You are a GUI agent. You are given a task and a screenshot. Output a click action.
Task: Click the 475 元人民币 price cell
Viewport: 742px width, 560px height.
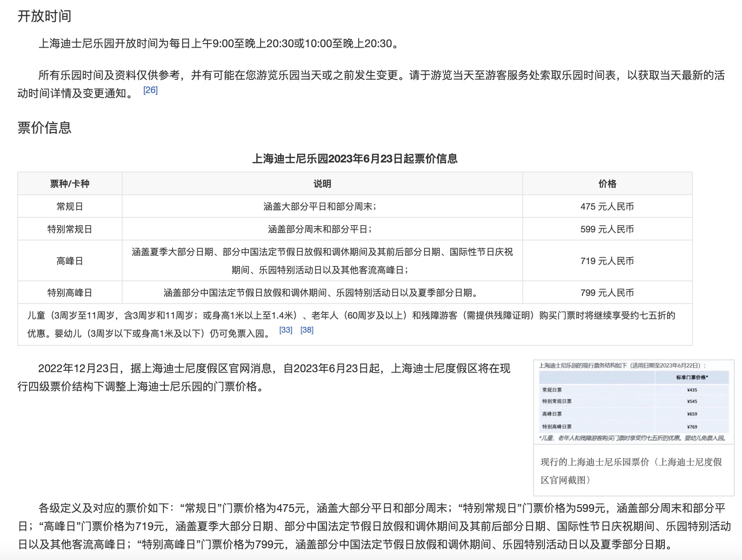(608, 206)
